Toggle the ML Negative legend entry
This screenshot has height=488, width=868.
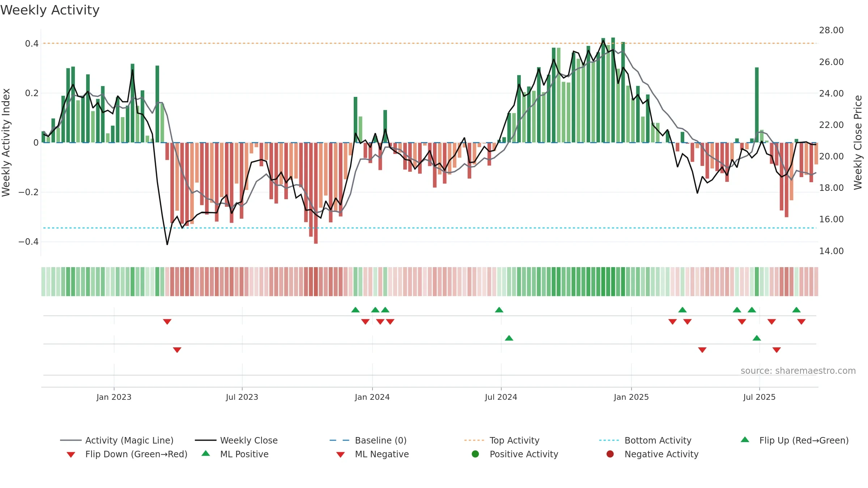373,454
